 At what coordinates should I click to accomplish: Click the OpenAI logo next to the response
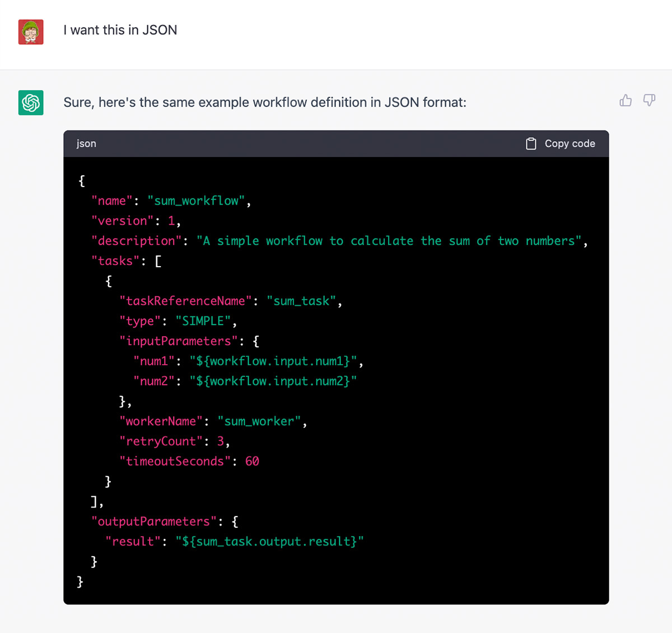click(x=31, y=103)
